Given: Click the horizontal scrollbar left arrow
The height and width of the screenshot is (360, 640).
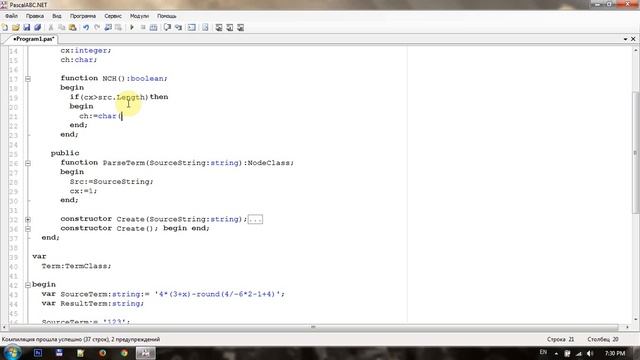Looking at the screenshot, I should 4,327.
